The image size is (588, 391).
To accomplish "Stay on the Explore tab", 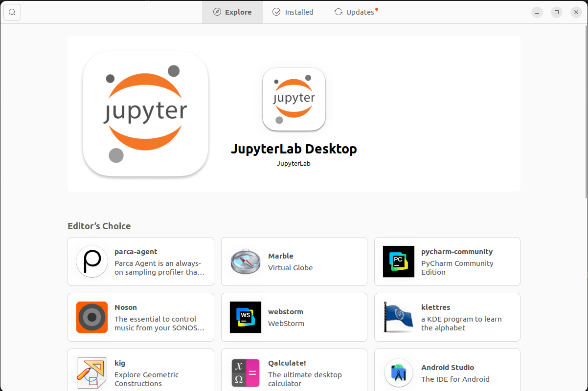I will [232, 12].
